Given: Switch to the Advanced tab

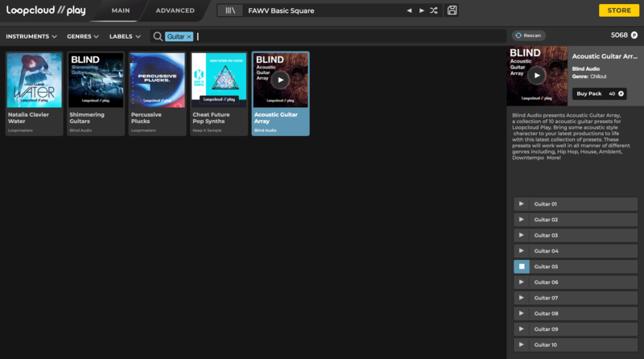Looking at the screenshot, I should pos(175,11).
